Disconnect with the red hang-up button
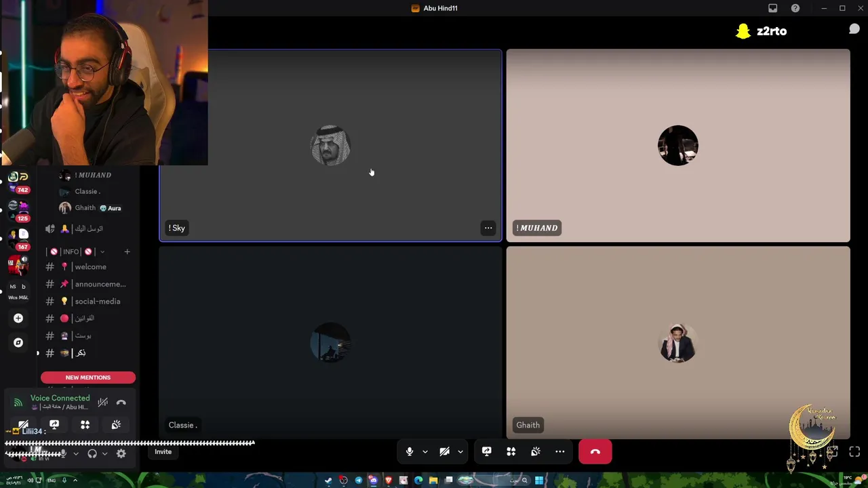868x488 pixels. click(x=595, y=452)
